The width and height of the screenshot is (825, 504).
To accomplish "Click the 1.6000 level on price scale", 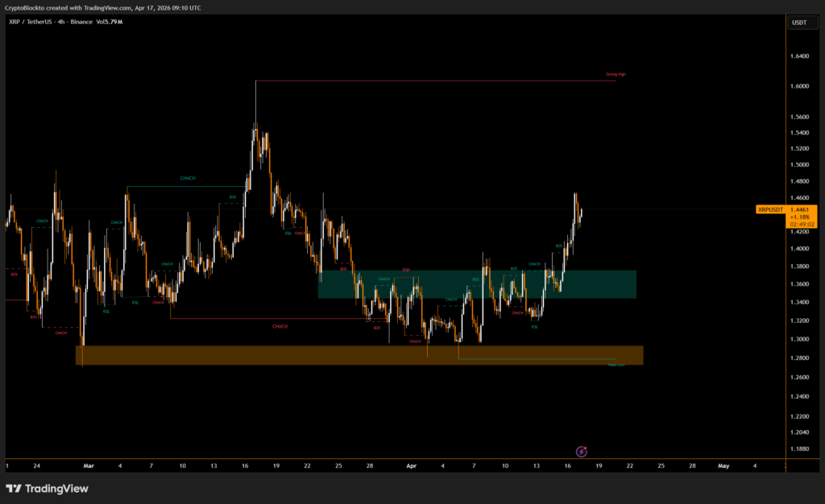I will [x=799, y=87].
